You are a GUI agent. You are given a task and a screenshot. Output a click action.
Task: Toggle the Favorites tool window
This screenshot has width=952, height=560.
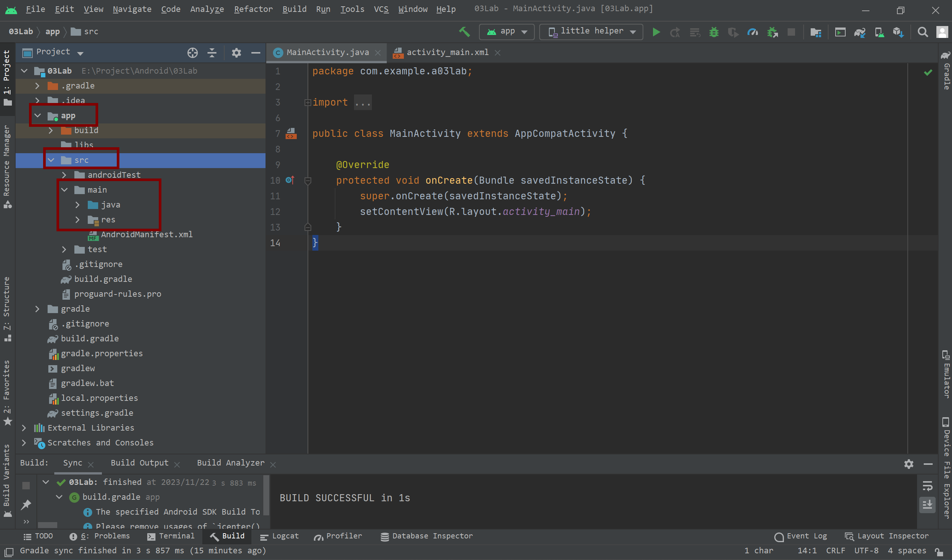pos(7,393)
